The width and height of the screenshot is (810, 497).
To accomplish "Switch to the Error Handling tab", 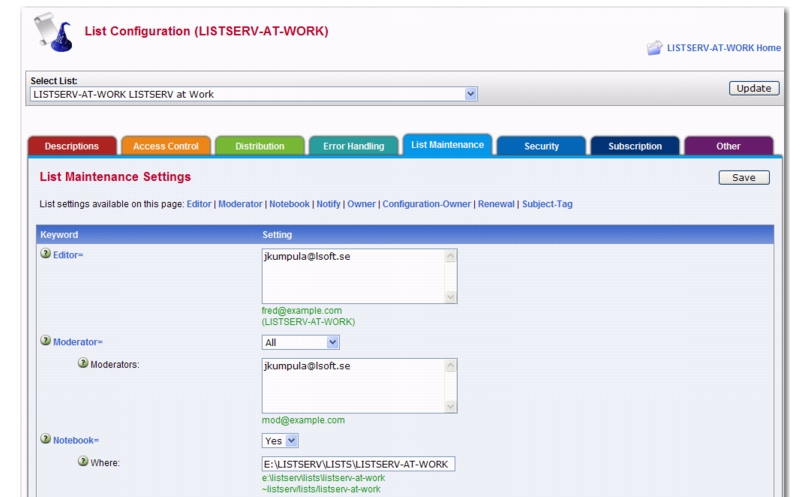I will click(354, 146).
